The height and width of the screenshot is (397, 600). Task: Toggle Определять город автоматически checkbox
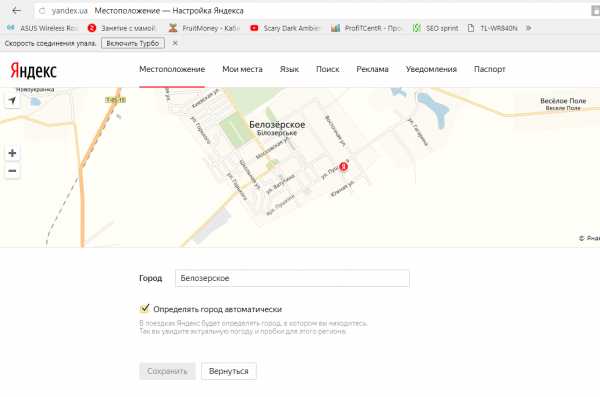point(144,308)
